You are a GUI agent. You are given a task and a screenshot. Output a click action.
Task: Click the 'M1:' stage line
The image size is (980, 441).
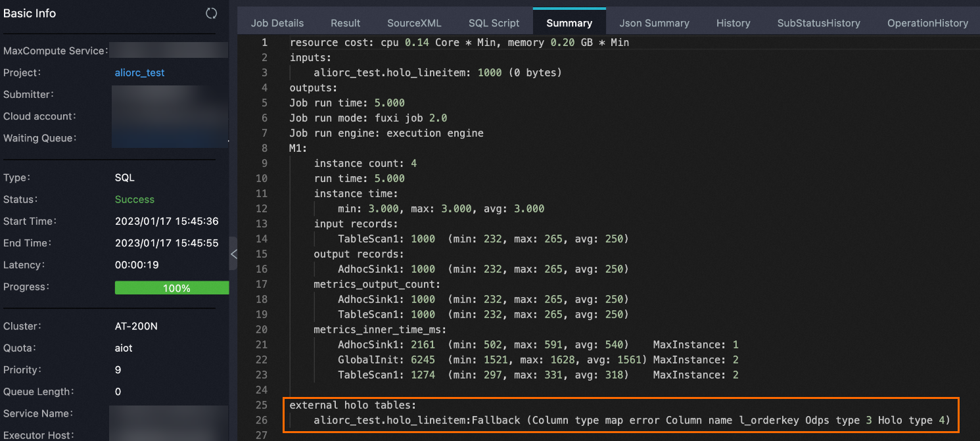[x=298, y=149]
